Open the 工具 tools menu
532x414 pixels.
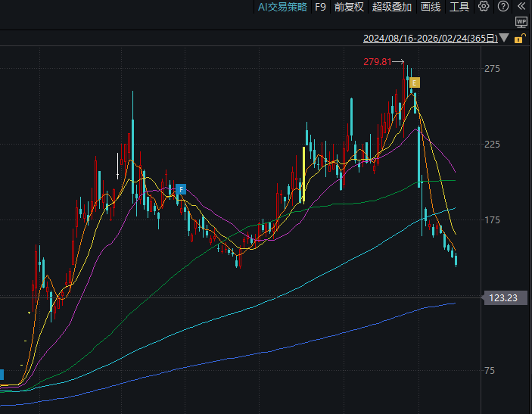point(459,7)
